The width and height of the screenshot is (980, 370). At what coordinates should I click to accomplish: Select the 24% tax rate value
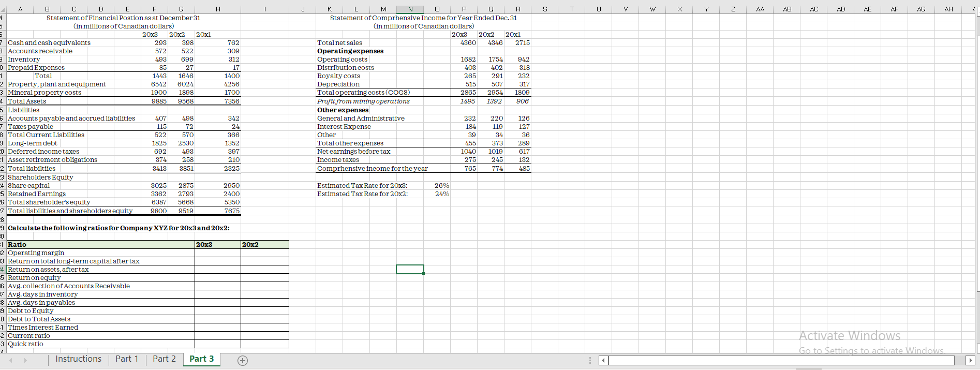[442, 194]
